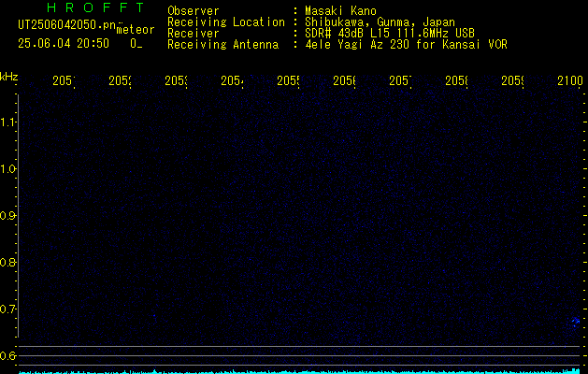Click the meteor echo blip near 2100
The height and width of the screenshot is (374, 588).
pos(576,322)
